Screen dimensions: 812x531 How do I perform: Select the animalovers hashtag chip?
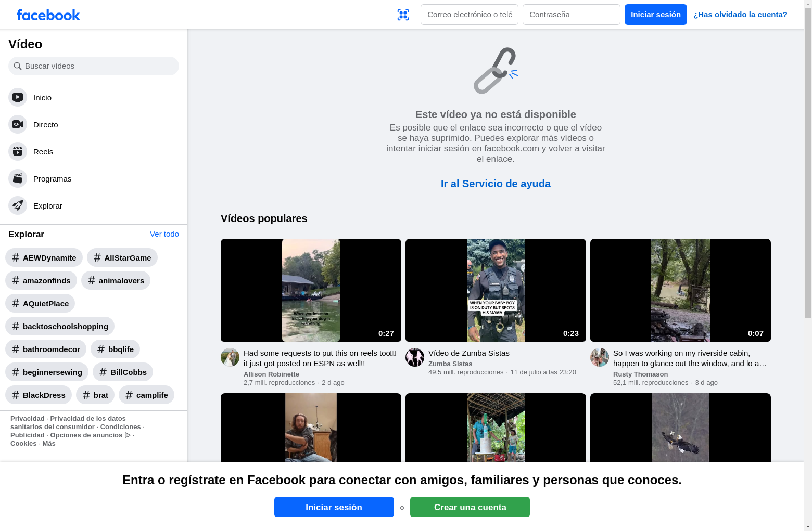[x=116, y=280]
